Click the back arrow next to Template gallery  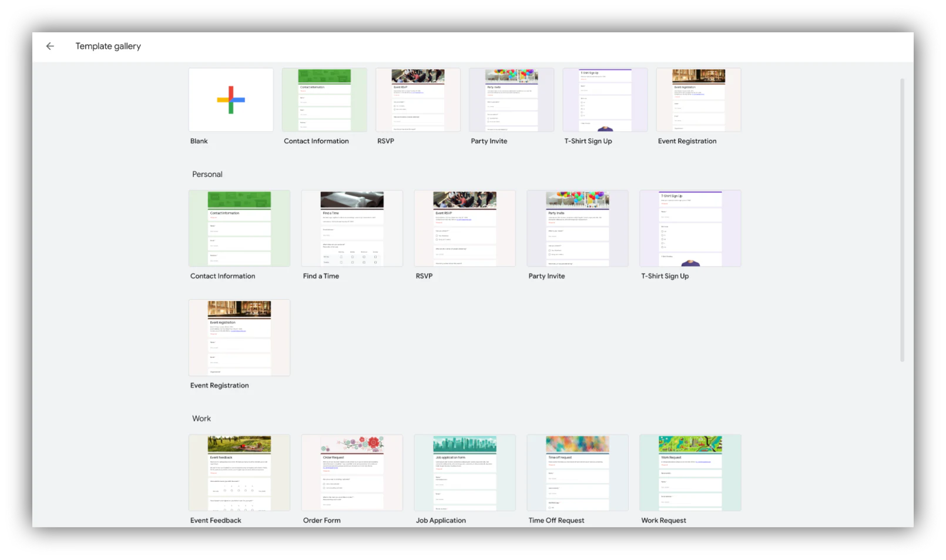(50, 46)
